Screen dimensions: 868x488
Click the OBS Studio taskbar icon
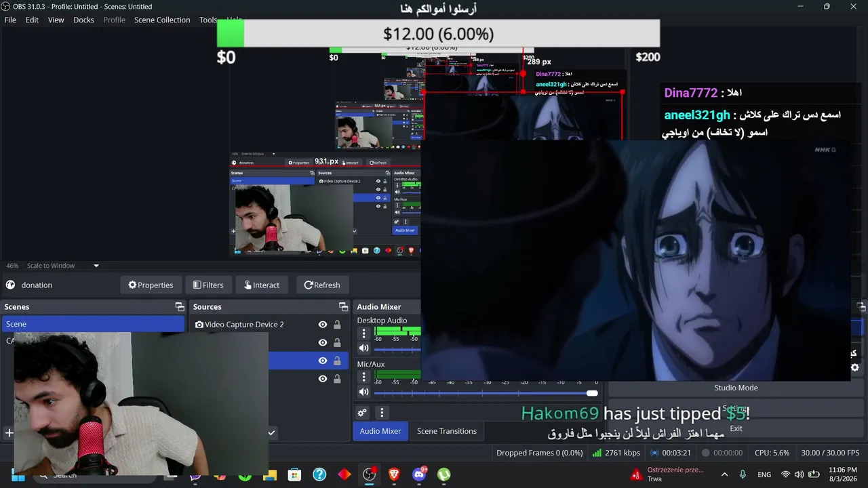coord(369,474)
